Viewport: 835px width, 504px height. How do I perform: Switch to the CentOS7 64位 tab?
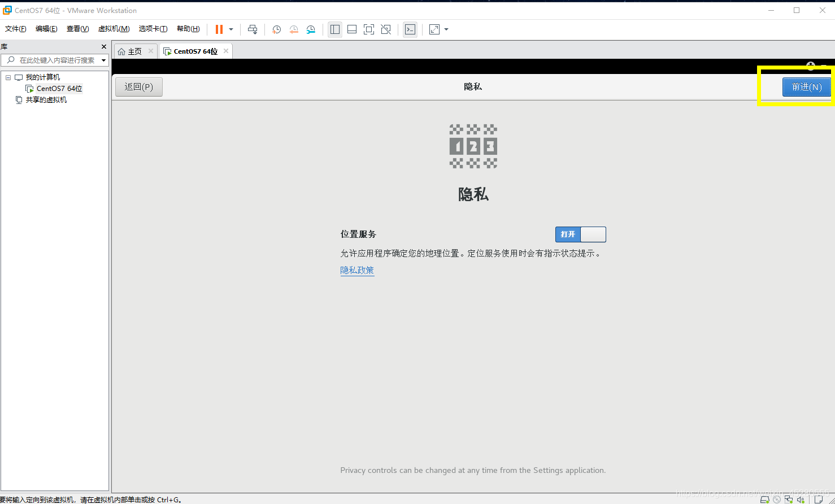tap(195, 51)
